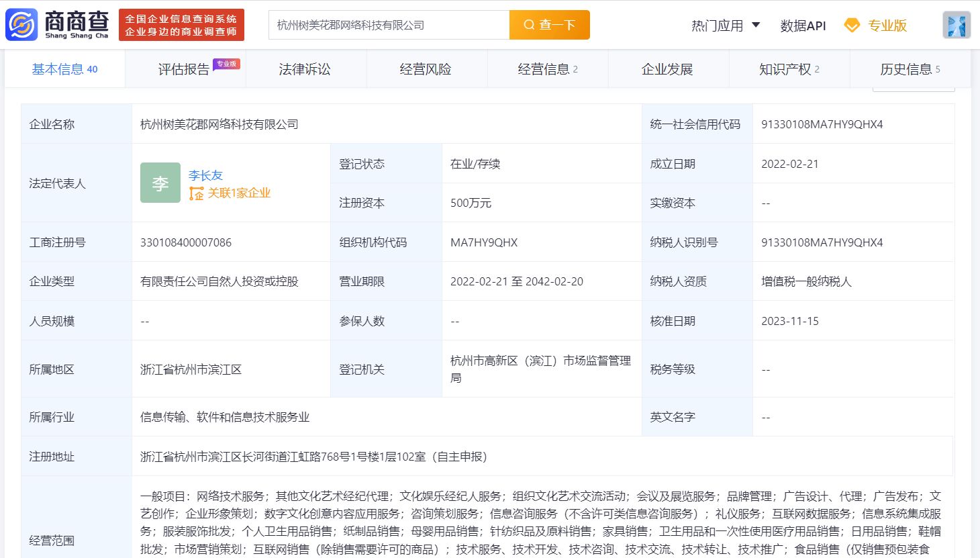980x558 pixels.
Task: Switch to the 基本信息 tab
Action: (64, 69)
